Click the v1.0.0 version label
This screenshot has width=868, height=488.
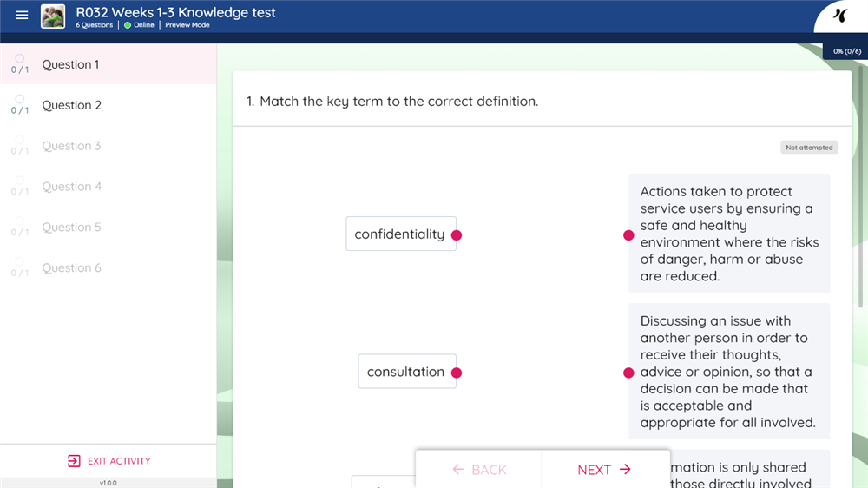coord(108,483)
